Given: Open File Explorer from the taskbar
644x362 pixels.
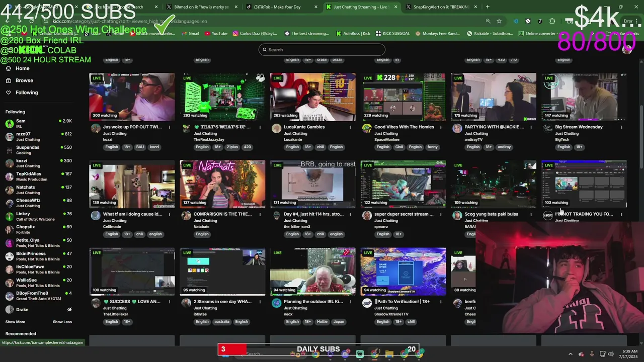Looking at the screenshot, I should pos(389,354).
